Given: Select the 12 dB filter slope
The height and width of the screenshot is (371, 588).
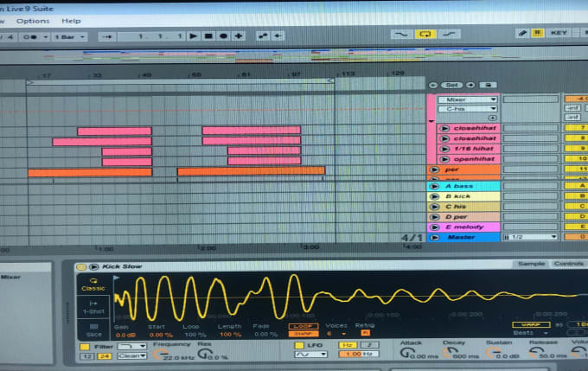Looking at the screenshot, I should pos(87,356).
